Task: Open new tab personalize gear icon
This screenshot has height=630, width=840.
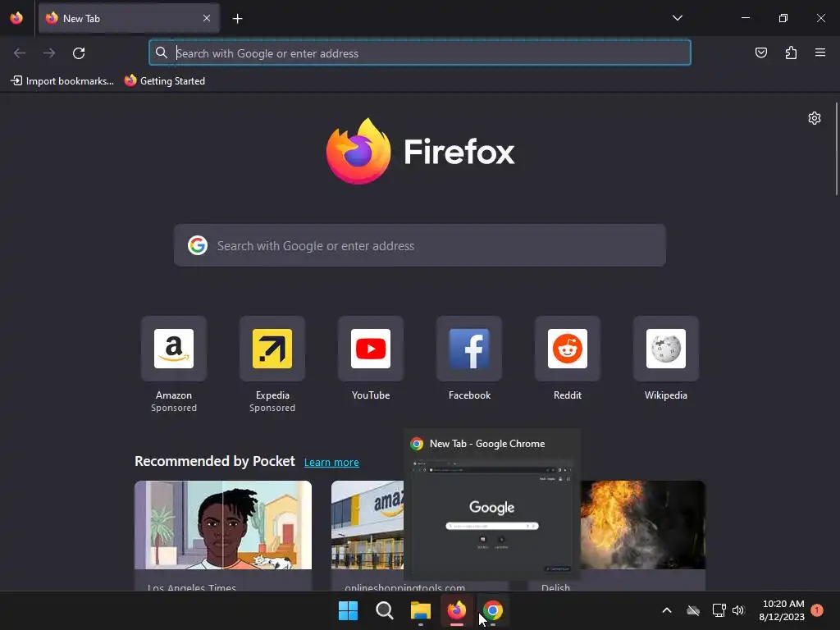Action: pos(815,118)
